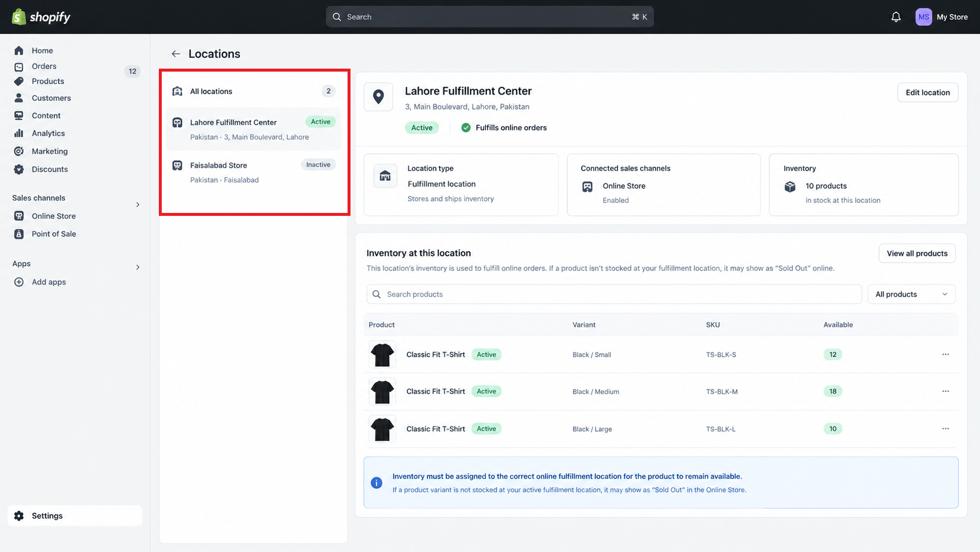
Task: Click the SKU TS-BLK-L
Action: click(x=721, y=429)
